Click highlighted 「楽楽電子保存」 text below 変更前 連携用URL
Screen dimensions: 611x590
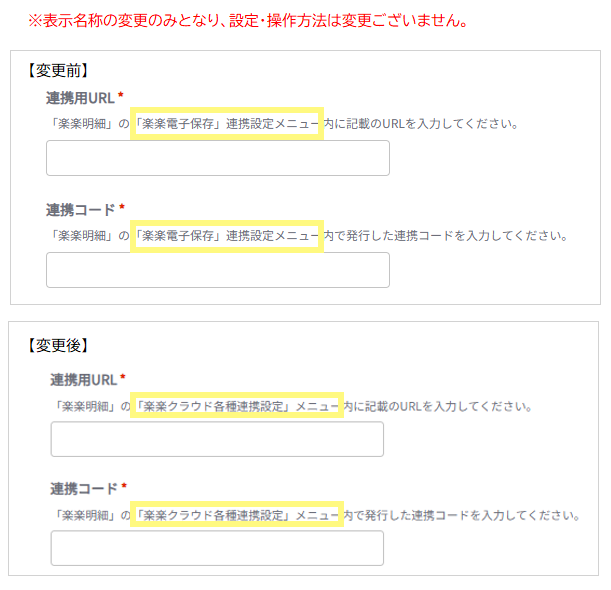pos(178,124)
